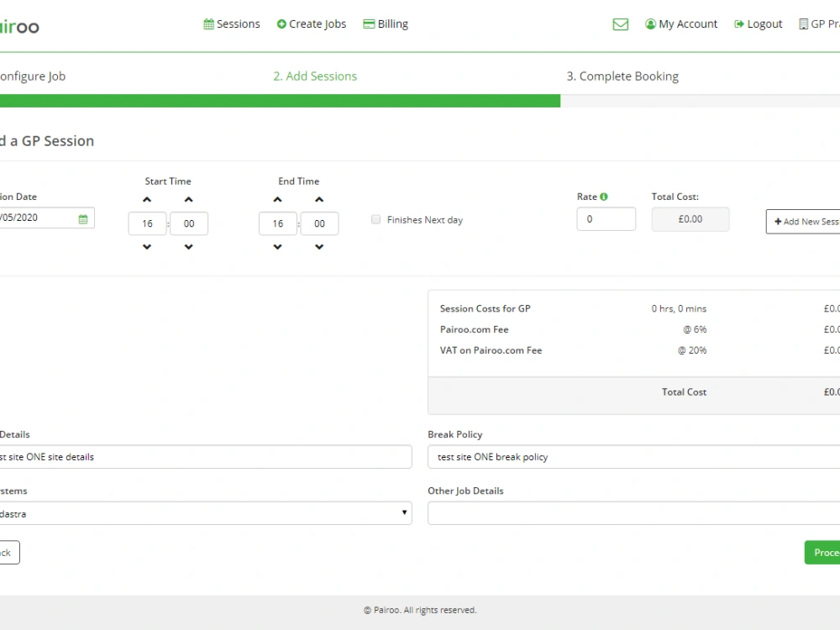The width and height of the screenshot is (840, 630).
Task: Click the green booking progress bar
Action: pos(281,101)
